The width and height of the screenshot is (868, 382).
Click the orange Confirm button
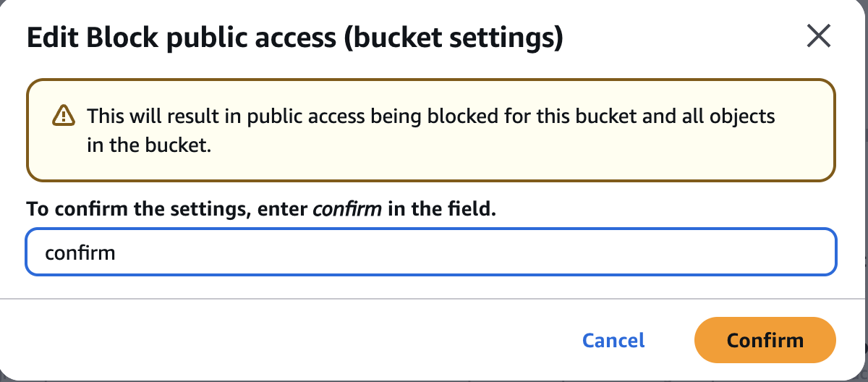(765, 340)
